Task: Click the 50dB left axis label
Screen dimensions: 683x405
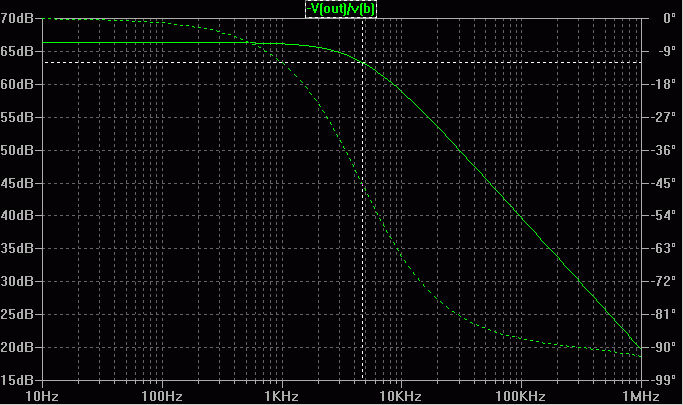Action: [x=17, y=150]
